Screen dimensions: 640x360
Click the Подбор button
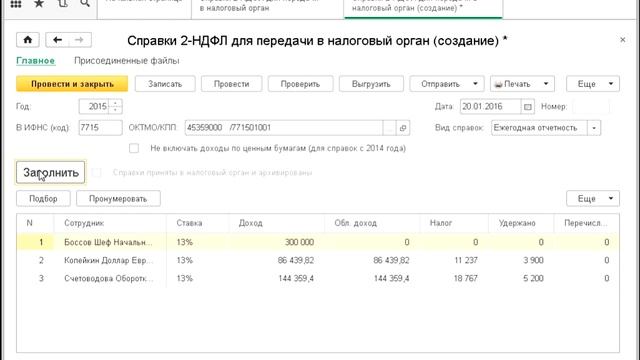click(43, 199)
